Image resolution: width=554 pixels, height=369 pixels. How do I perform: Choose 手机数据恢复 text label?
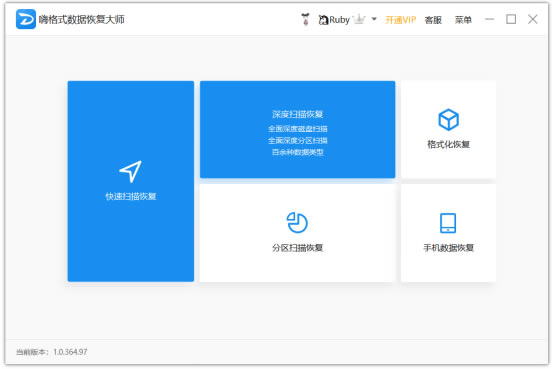tap(448, 248)
